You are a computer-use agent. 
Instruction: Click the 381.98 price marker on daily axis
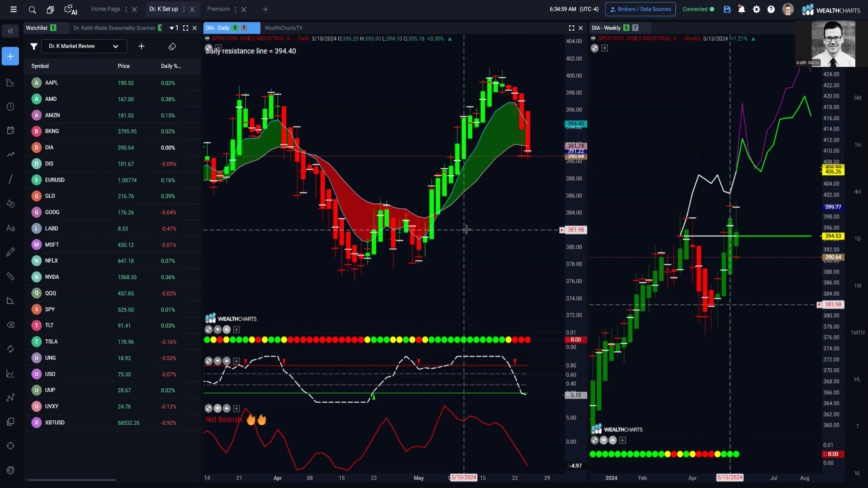(576, 230)
